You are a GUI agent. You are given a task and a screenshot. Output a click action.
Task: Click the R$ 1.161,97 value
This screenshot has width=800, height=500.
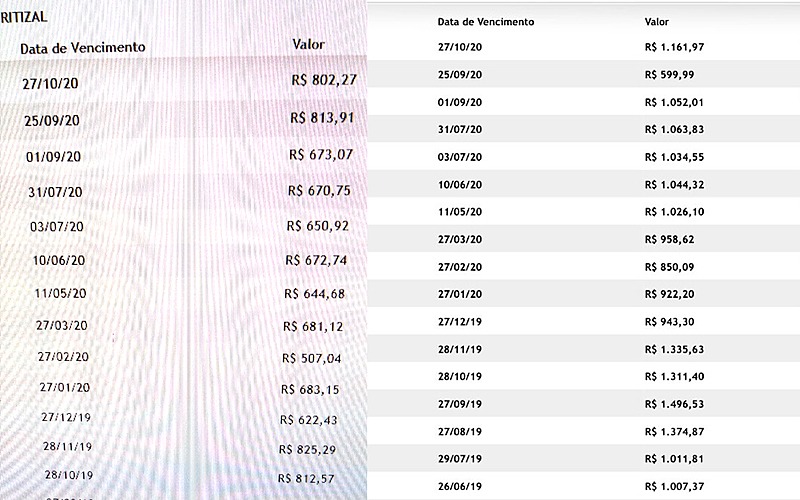click(674, 47)
